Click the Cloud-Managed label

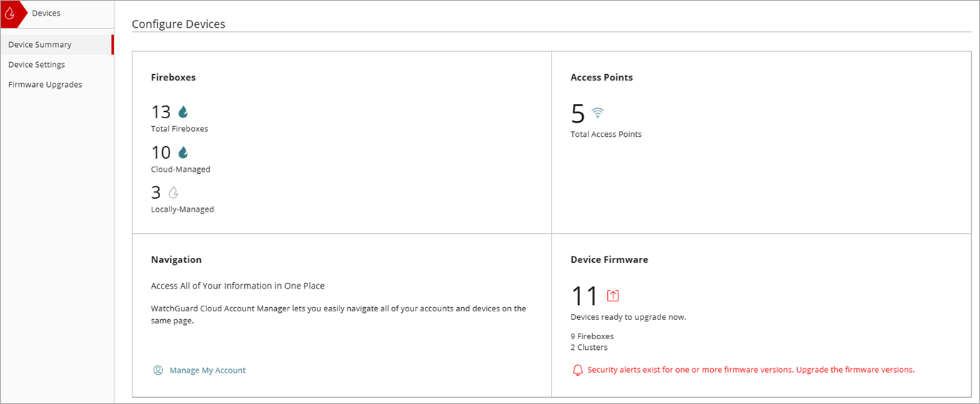tap(181, 170)
